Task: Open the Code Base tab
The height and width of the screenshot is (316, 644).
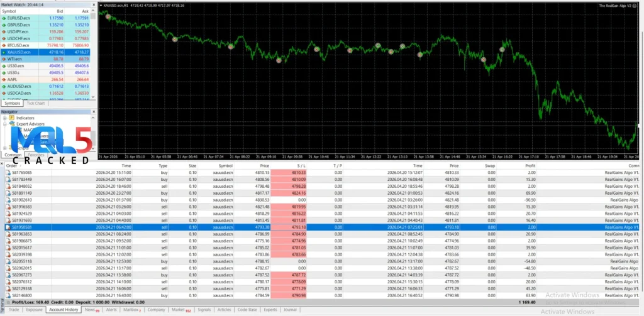Action: coord(247,310)
